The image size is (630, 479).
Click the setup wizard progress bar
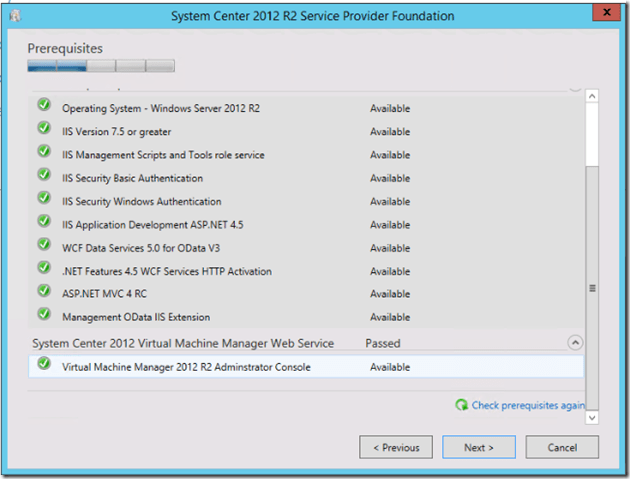tap(101, 67)
